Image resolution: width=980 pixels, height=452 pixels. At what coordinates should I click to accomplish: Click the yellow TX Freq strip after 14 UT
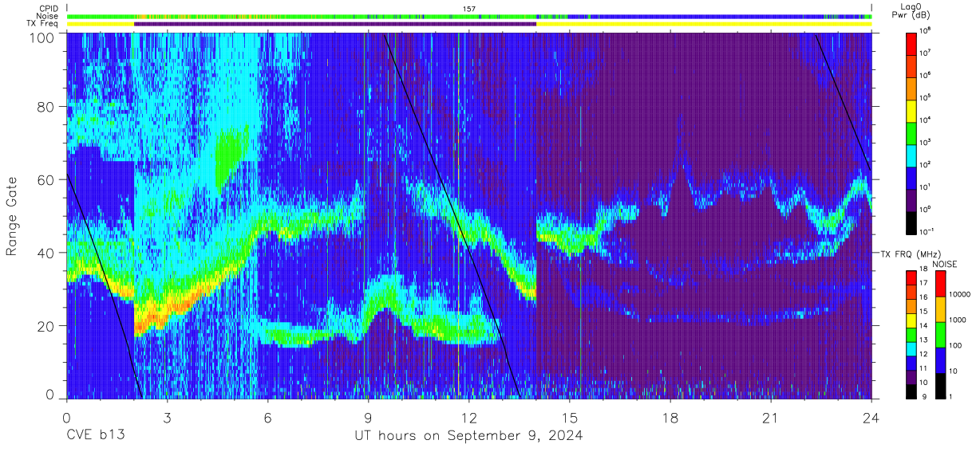704,24
